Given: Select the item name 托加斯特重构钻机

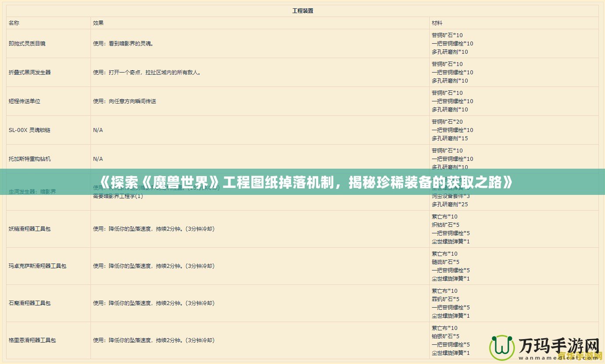Looking at the screenshot, I should pyautogui.click(x=30, y=159).
